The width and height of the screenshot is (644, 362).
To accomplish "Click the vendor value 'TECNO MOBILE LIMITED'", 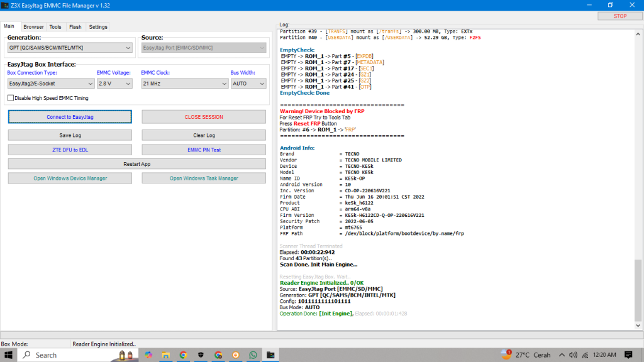I will click(x=374, y=160).
